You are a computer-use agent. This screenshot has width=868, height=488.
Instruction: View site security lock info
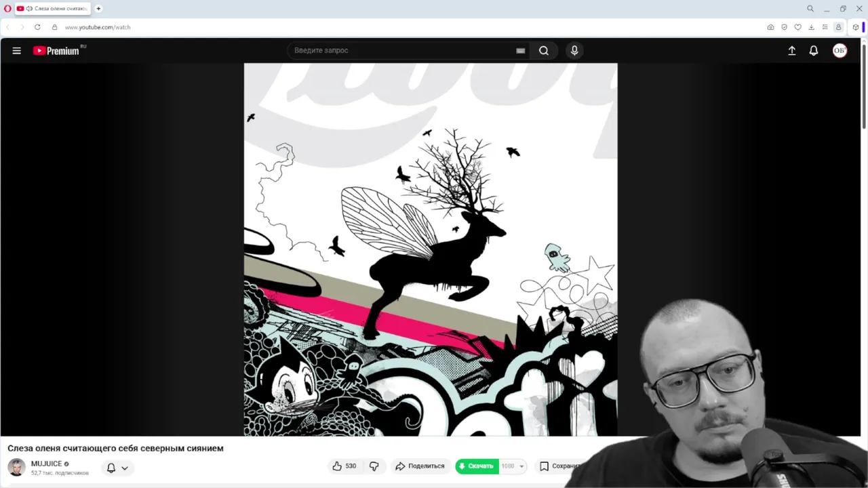(x=55, y=27)
